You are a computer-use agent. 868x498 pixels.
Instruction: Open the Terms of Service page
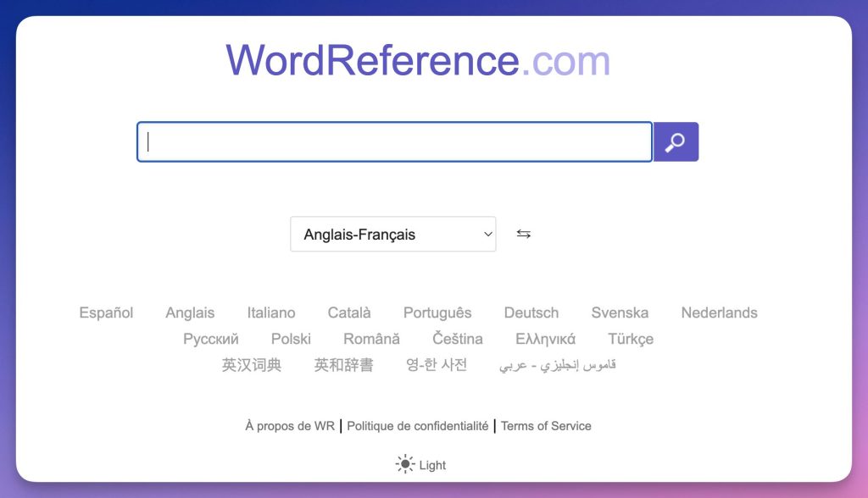click(x=546, y=426)
